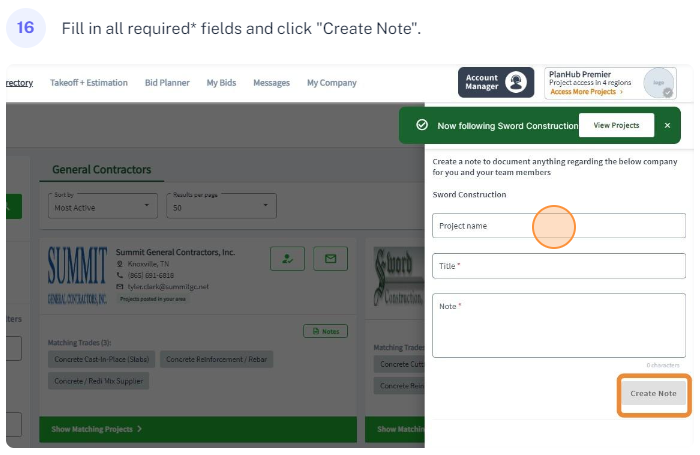Select the General Contractors tab
This screenshot has height=455, width=700.
[x=102, y=170]
